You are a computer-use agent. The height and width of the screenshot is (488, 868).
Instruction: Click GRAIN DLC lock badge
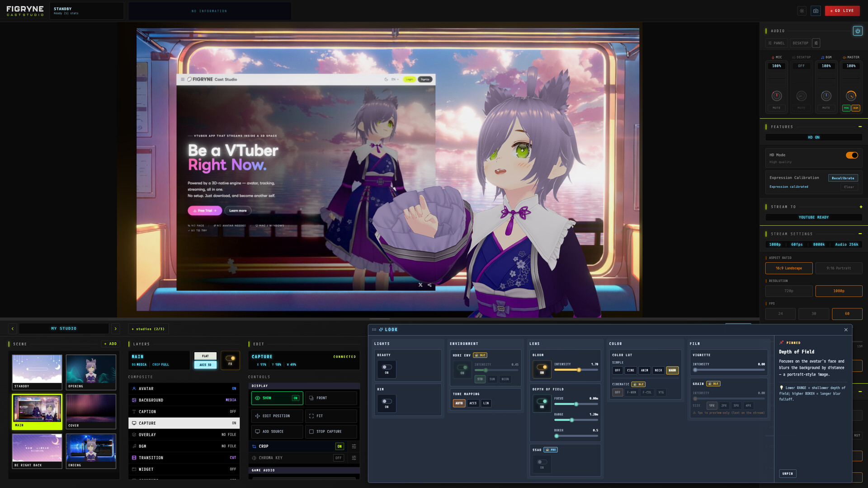point(713,384)
